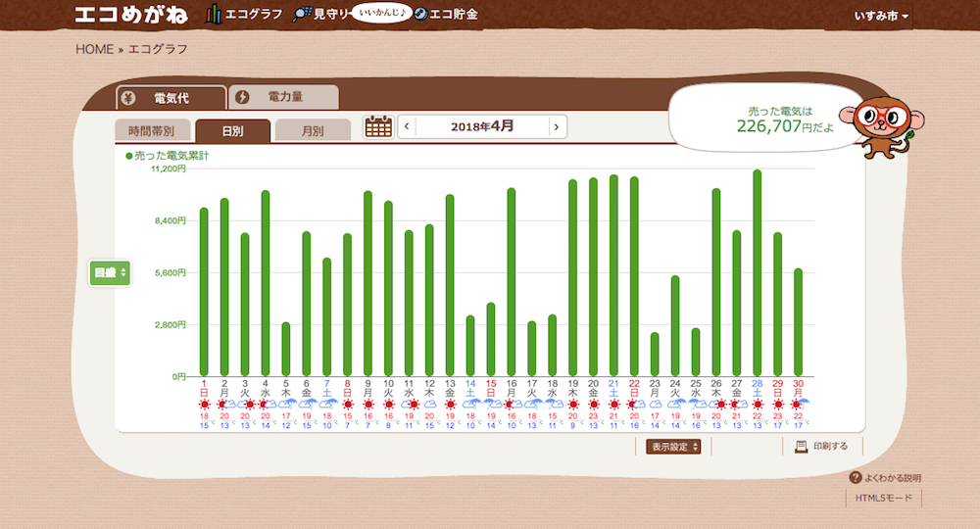Switch to the 電気代 tab

[x=171, y=98]
